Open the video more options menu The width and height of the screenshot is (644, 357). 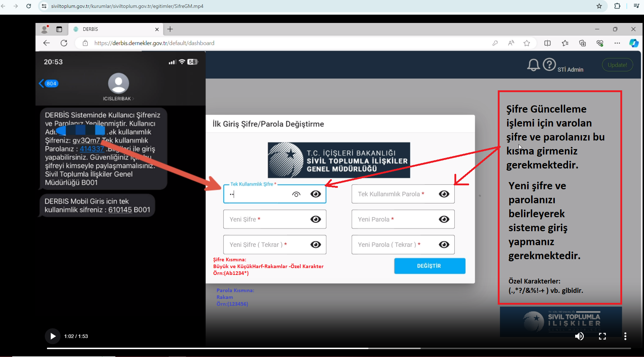click(625, 336)
